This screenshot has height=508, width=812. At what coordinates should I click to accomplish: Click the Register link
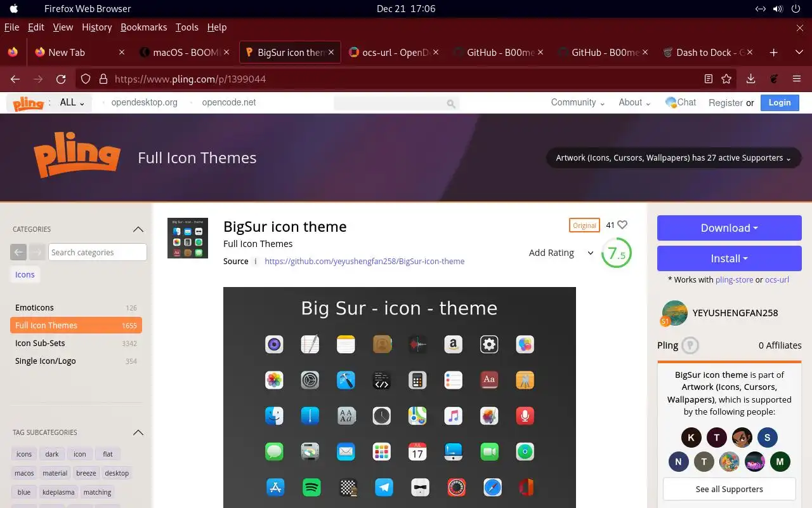pos(726,103)
